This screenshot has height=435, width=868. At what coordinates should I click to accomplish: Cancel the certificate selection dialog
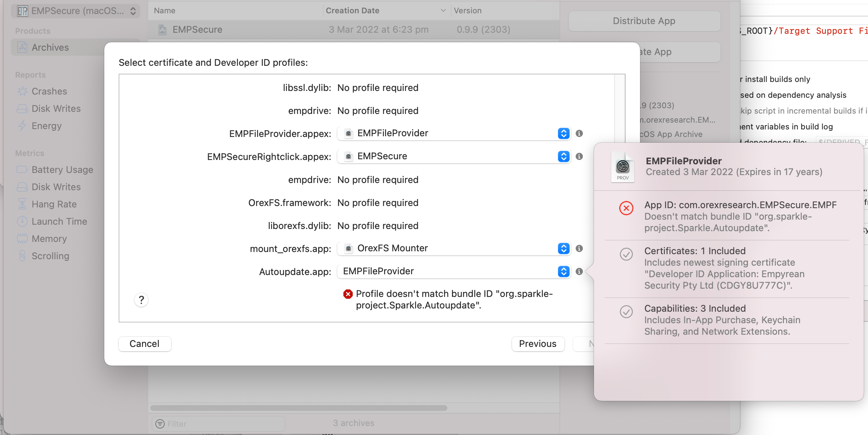point(144,344)
